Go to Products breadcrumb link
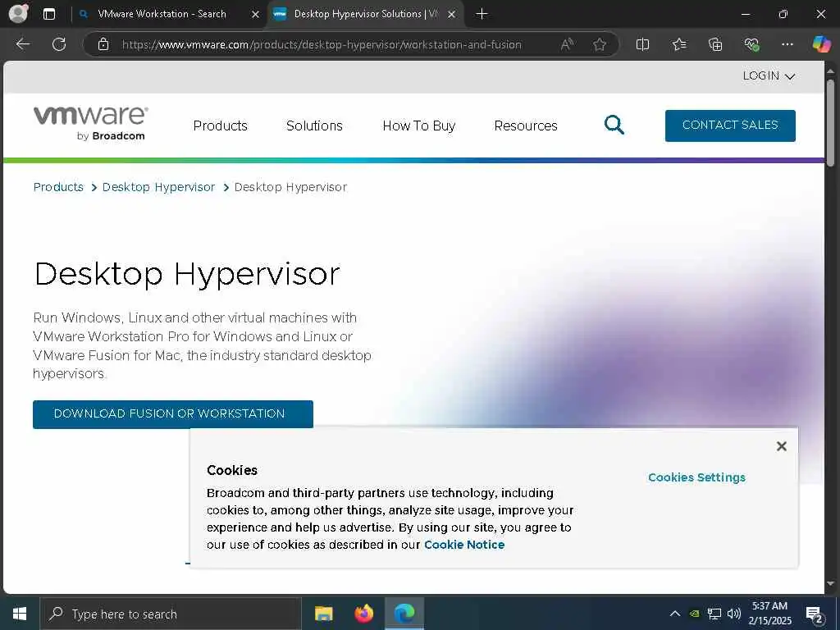Image resolution: width=840 pixels, height=630 pixels. click(58, 187)
